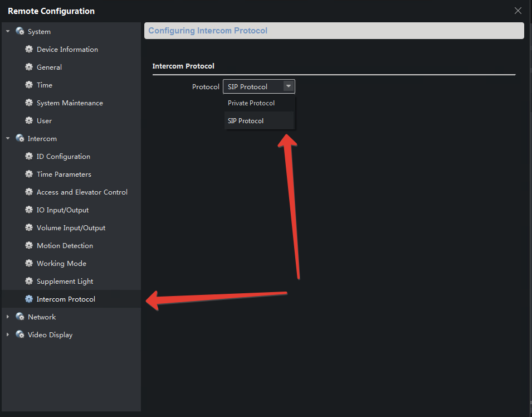This screenshot has width=532, height=417.
Task: Select Working Mode in the sidebar
Action: click(61, 264)
